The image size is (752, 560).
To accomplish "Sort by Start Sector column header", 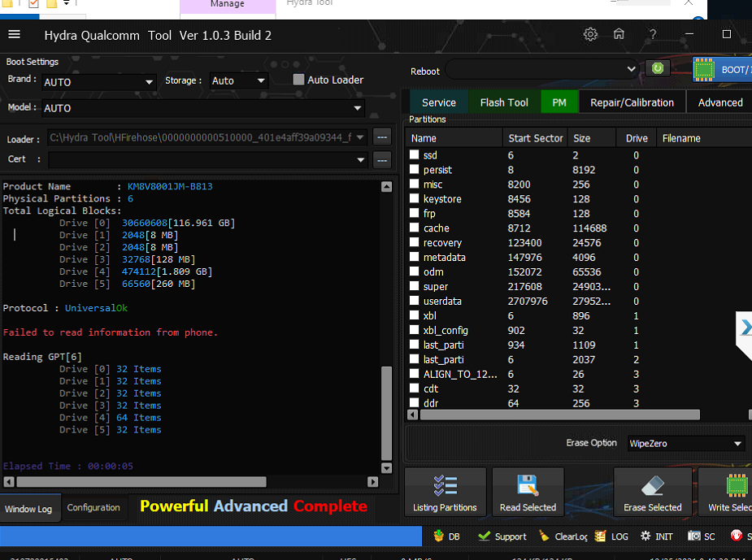I will (x=535, y=138).
